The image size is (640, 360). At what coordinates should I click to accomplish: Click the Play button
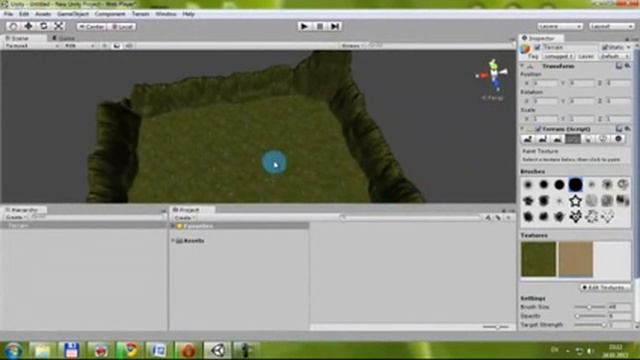tap(304, 26)
